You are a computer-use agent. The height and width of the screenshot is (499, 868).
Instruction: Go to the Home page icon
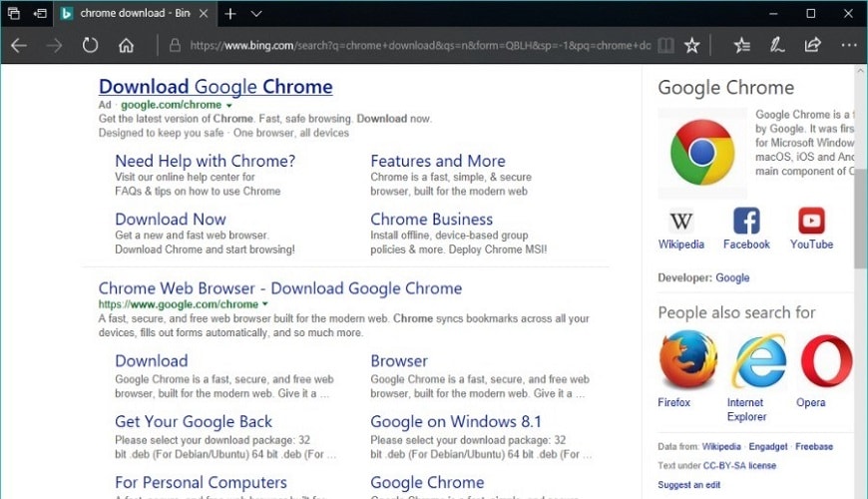(x=126, y=45)
